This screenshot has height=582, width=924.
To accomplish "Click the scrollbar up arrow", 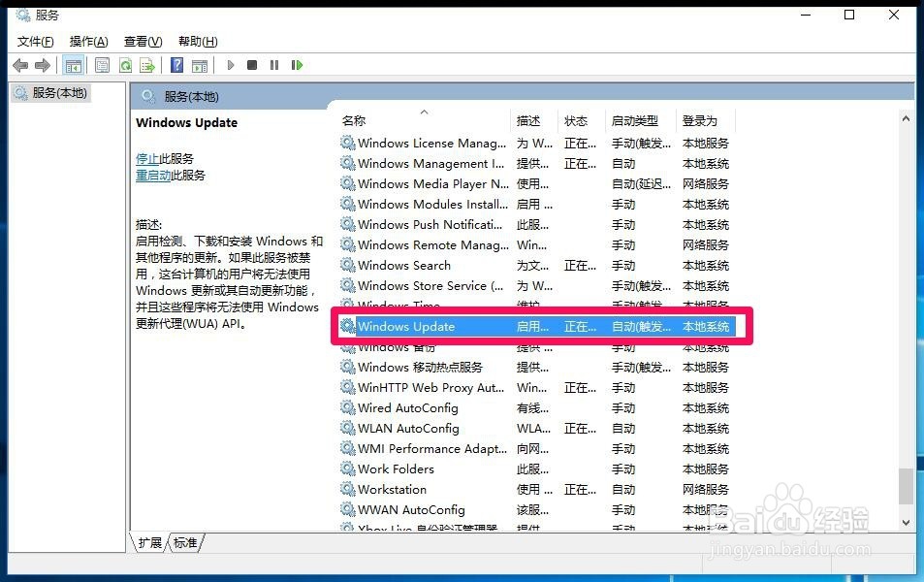I will [906, 118].
